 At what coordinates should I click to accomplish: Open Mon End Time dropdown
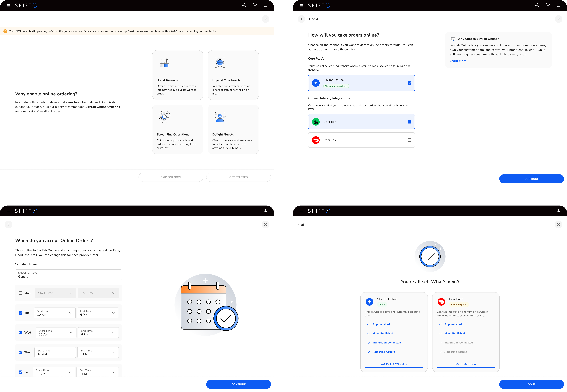98,293
